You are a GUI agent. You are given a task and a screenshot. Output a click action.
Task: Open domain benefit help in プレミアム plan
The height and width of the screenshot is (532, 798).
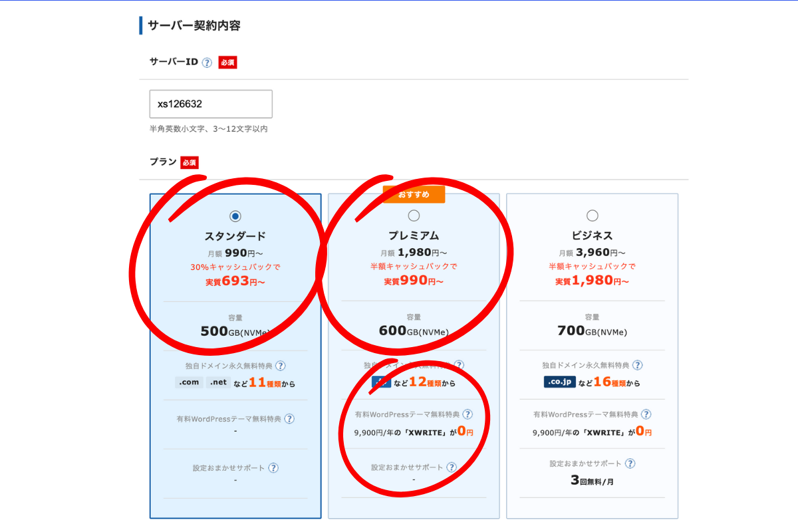[x=459, y=366]
